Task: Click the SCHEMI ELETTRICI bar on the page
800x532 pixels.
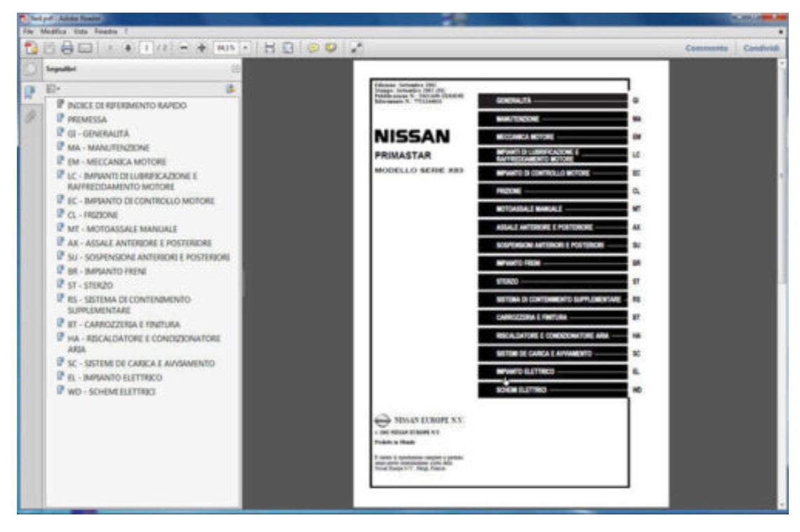Action: [552, 390]
